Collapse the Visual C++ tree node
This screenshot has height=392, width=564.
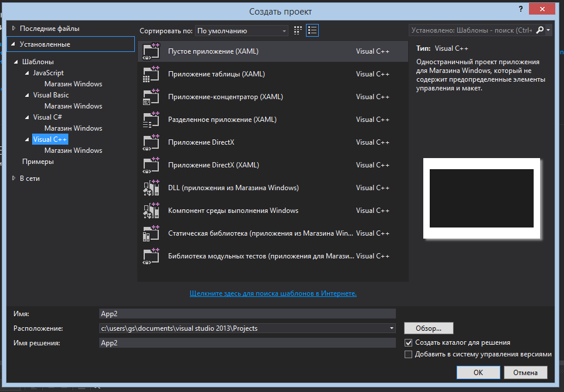click(x=27, y=139)
